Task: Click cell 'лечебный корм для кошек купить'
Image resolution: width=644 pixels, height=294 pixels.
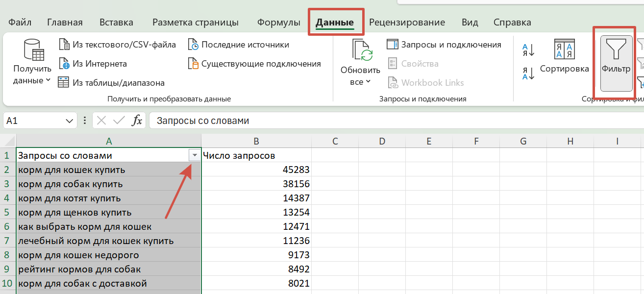Action: coord(109,241)
